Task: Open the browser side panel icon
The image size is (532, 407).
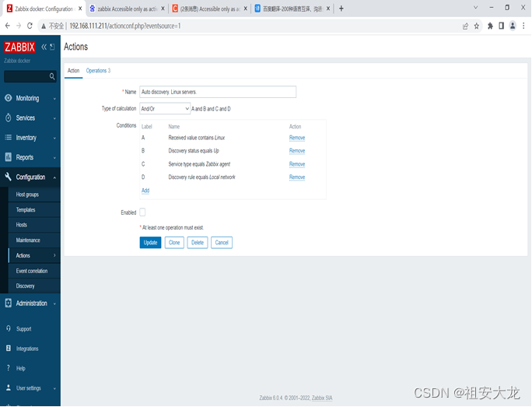Action: coord(501,26)
